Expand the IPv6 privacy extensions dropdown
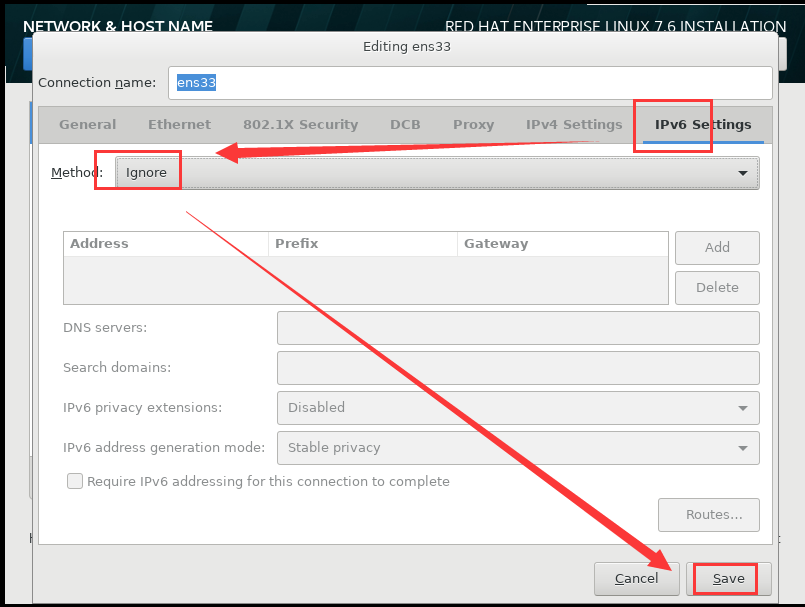This screenshot has width=805, height=607. click(518, 408)
